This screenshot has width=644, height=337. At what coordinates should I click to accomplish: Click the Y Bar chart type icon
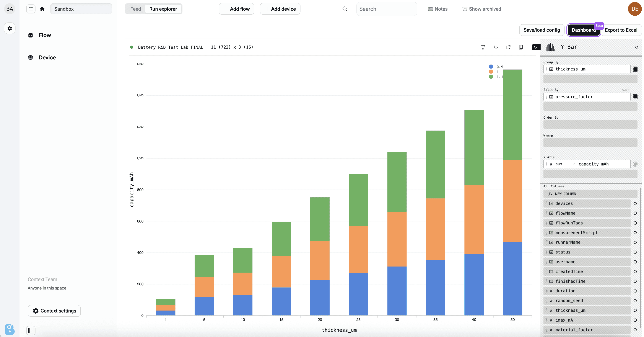pyautogui.click(x=550, y=47)
